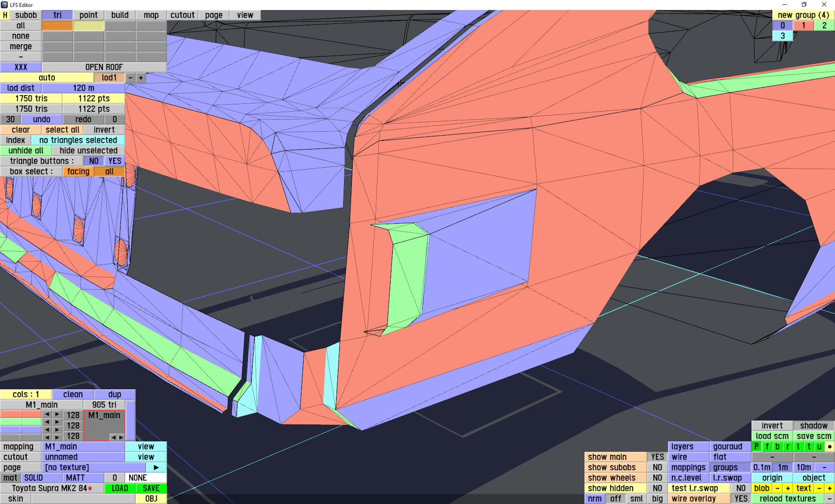The height and width of the screenshot is (504, 835).
Task: Increase blob size with its plus button
Action: (788, 488)
